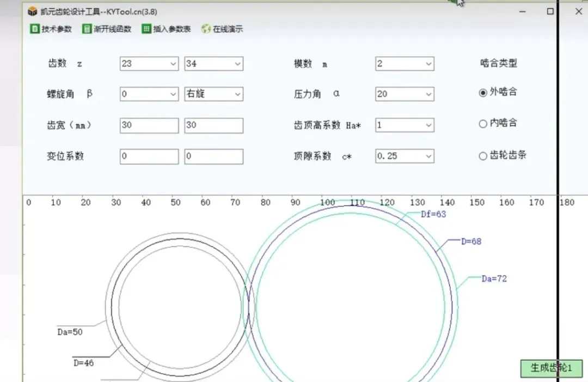
Task: Click the app logo icon in the title bar
Action: coord(33,11)
